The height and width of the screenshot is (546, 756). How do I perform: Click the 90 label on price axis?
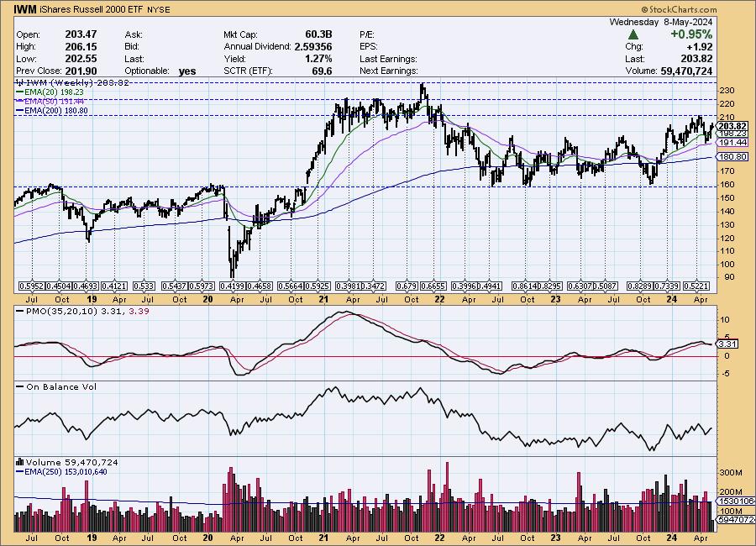tap(727, 277)
